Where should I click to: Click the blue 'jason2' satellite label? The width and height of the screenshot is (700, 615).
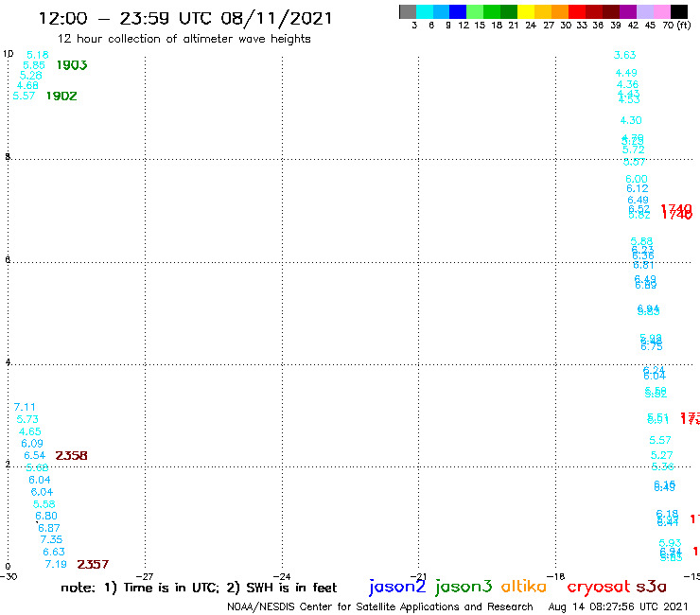tap(397, 587)
